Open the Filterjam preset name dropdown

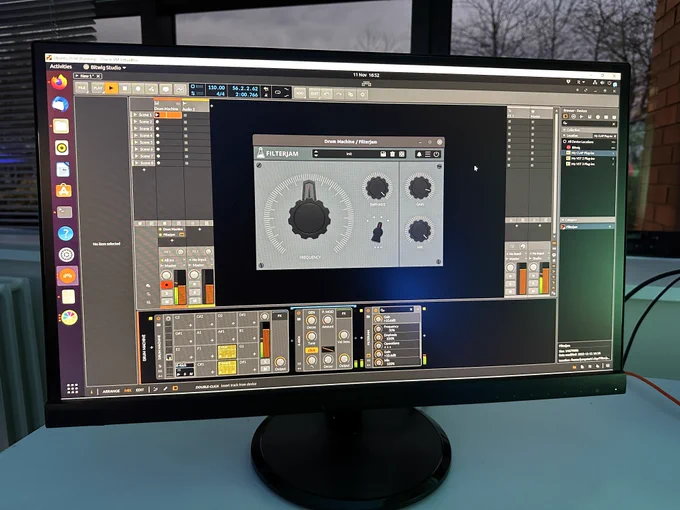pyautogui.click(x=349, y=154)
